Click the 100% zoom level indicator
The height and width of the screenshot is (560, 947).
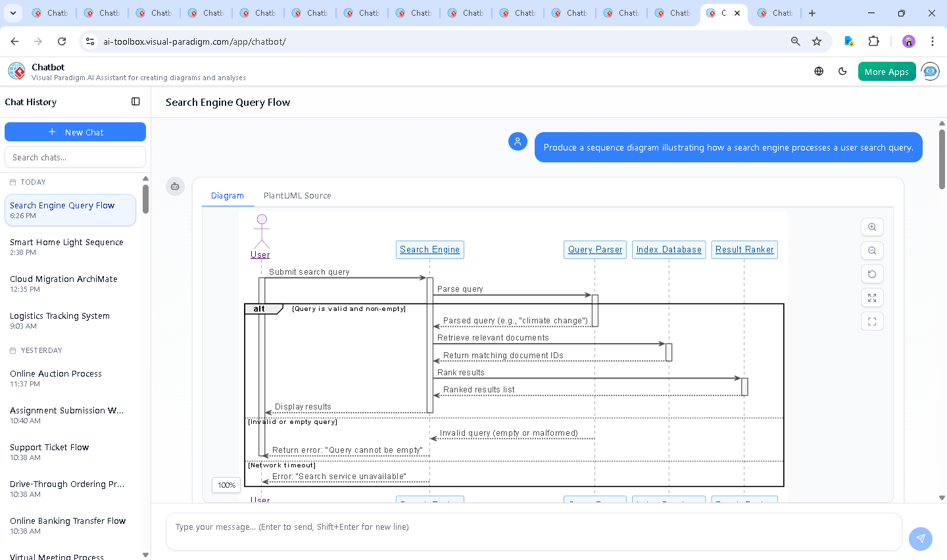pyautogui.click(x=227, y=485)
